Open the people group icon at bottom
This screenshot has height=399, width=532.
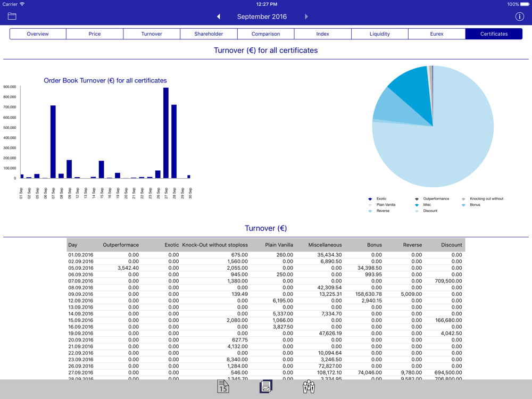(x=309, y=387)
